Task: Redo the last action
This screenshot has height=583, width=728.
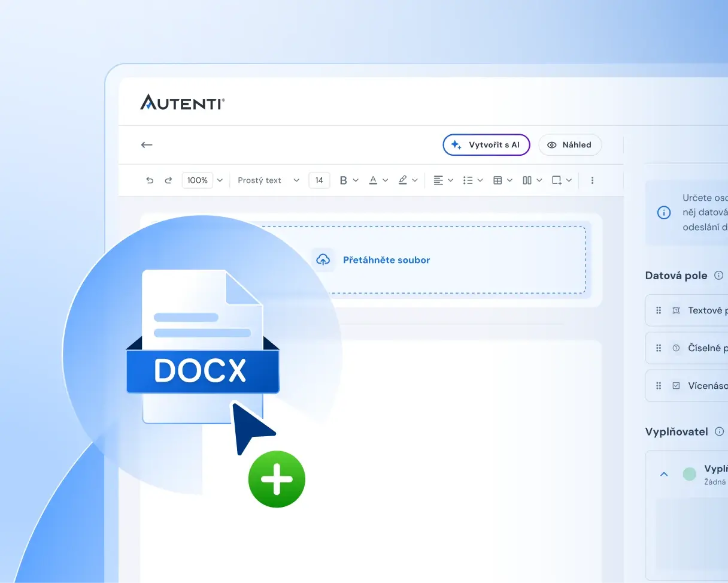Action: [168, 180]
